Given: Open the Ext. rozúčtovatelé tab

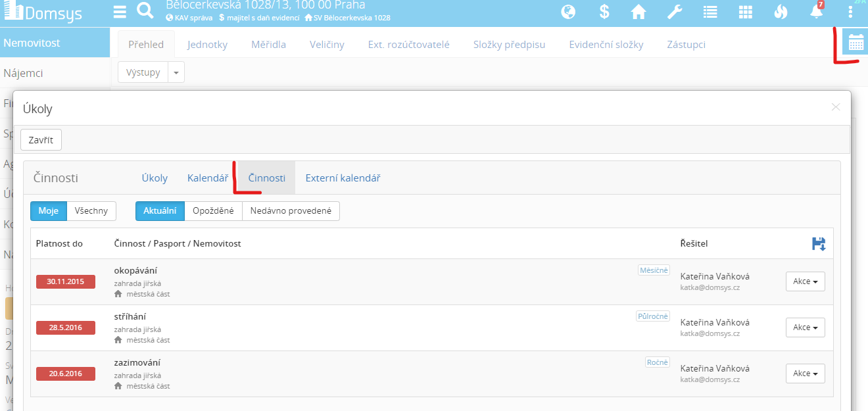Looking at the screenshot, I should click(408, 45).
